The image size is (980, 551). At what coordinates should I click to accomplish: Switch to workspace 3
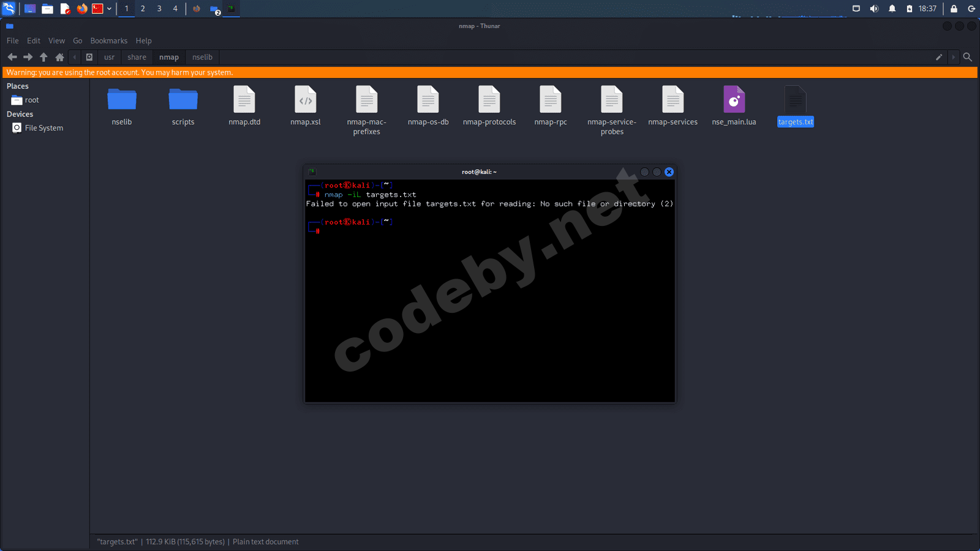pyautogui.click(x=159, y=9)
